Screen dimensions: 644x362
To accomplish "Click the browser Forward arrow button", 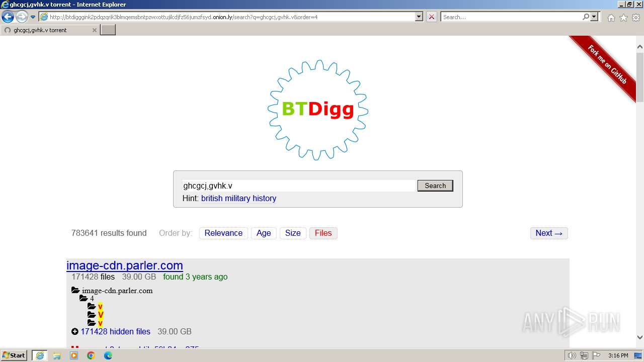I will 22,17.
